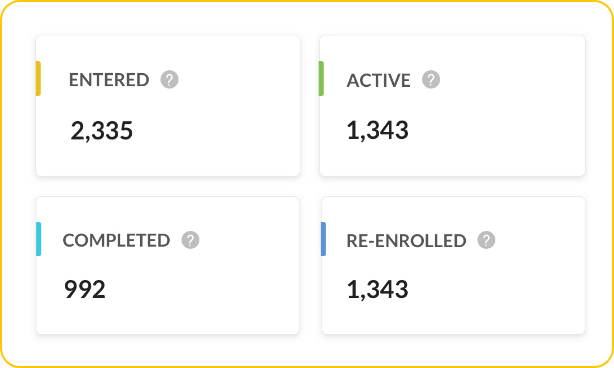Select the ACTIVE label text
The height and width of the screenshot is (368, 614).
tap(379, 80)
